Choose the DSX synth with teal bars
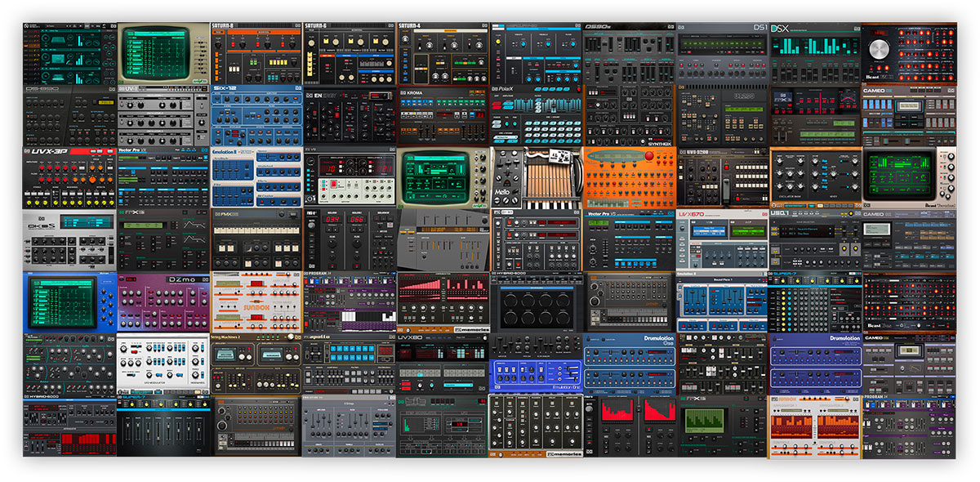980x482 pixels. pyautogui.click(x=815, y=52)
